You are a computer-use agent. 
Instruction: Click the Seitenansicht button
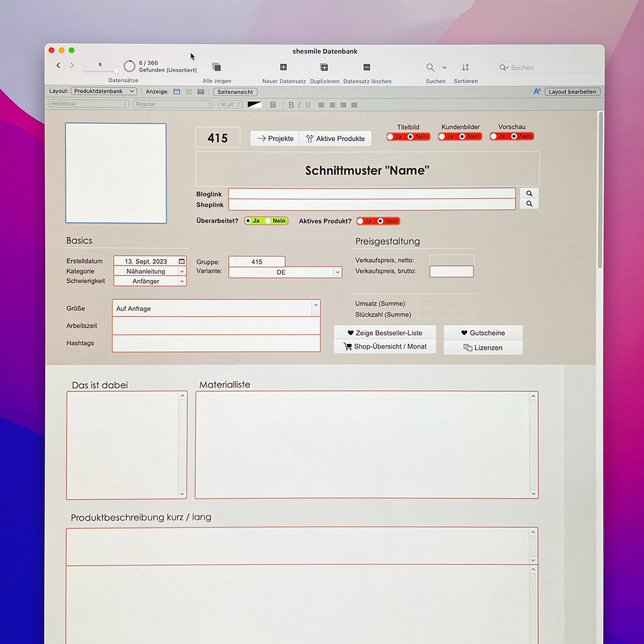point(235,92)
